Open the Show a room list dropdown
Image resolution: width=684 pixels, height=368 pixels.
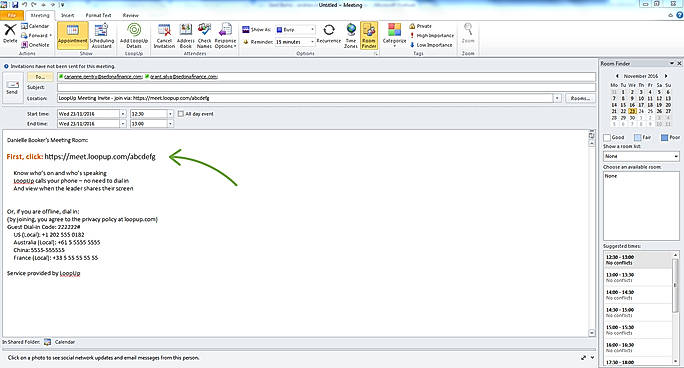click(676, 156)
